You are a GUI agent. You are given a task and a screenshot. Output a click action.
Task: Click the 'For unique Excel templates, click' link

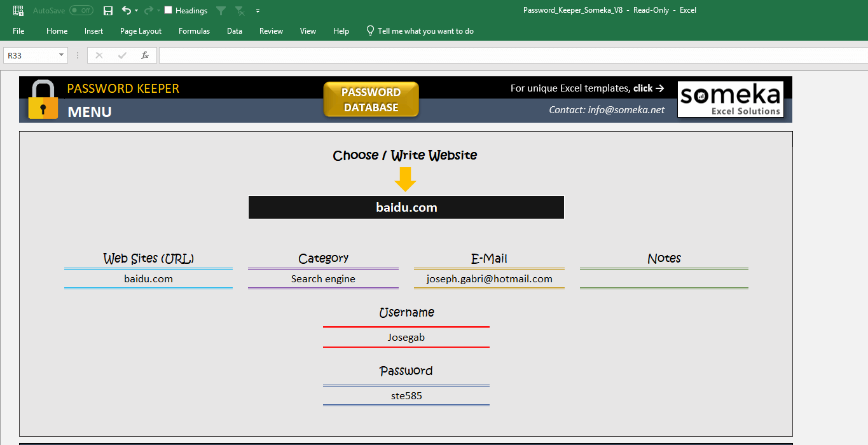pyautogui.click(x=587, y=88)
